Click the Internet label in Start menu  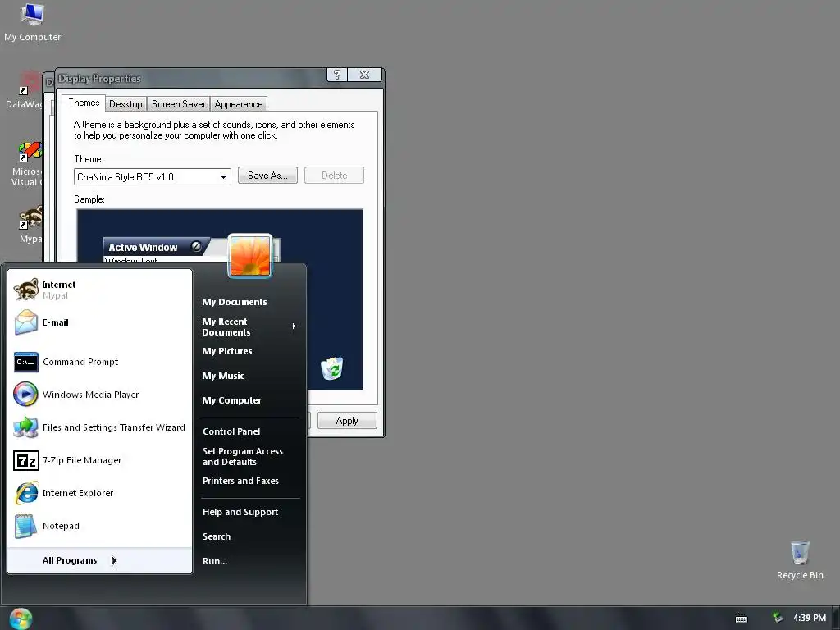tap(59, 285)
